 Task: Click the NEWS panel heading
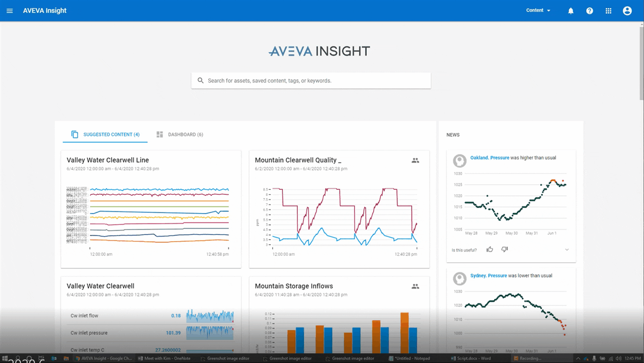[453, 135]
